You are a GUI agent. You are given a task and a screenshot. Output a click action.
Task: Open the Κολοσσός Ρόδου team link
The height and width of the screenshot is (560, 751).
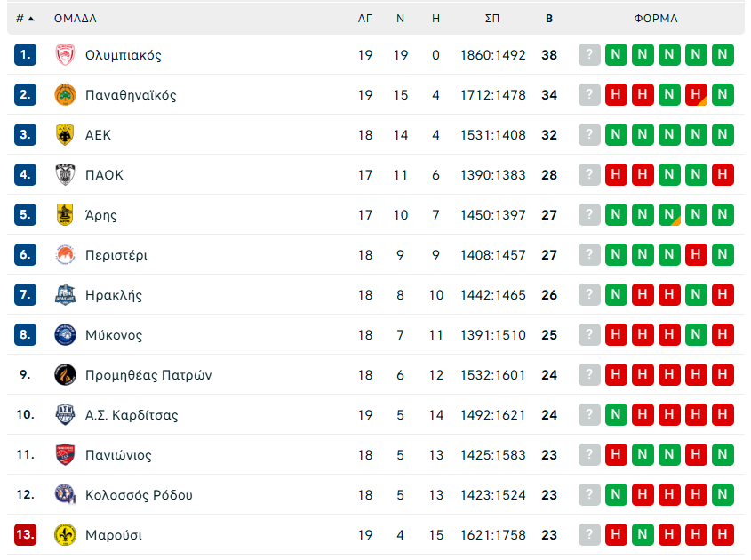tap(139, 495)
